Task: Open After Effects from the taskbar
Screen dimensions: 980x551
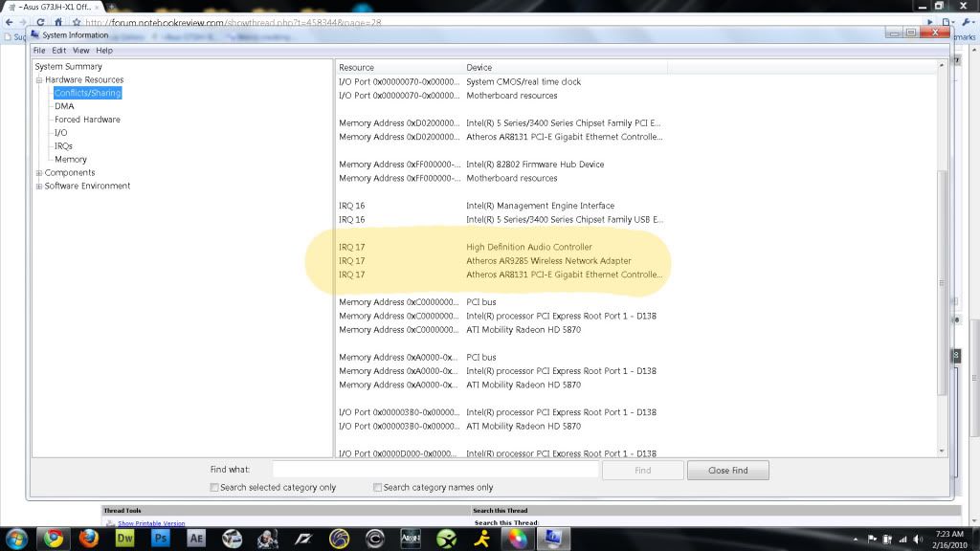Action: pos(196,539)
